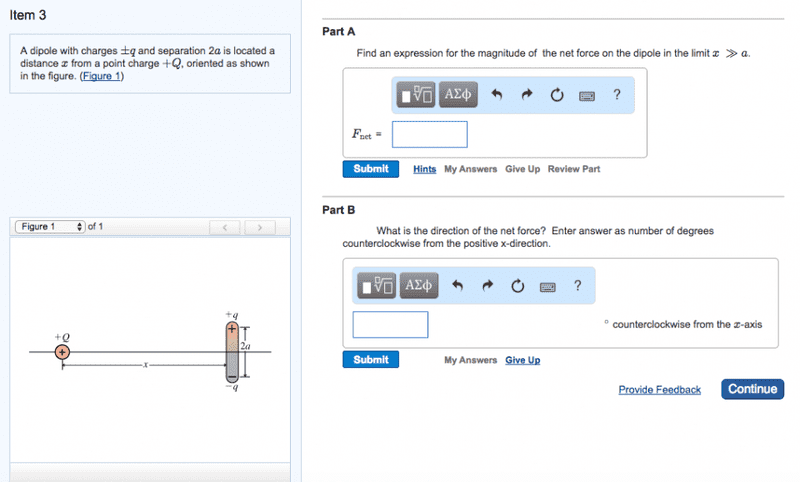800x482 pixels.
Task: Redo edit in Part A toolbar
Action: 526,96
